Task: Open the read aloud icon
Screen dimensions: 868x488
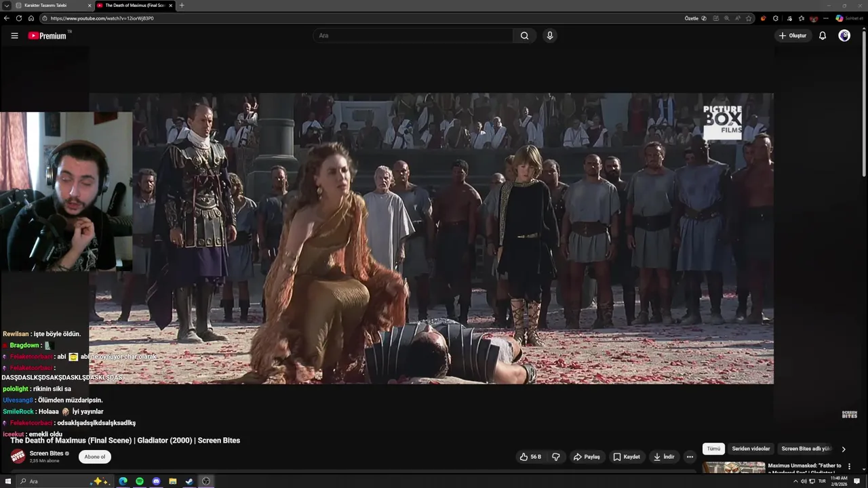Action: point(738,18)
